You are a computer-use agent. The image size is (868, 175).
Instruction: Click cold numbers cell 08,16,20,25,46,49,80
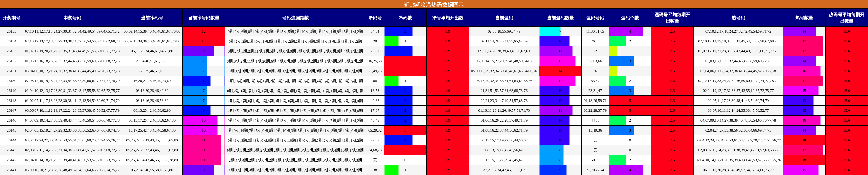[152, 91]
